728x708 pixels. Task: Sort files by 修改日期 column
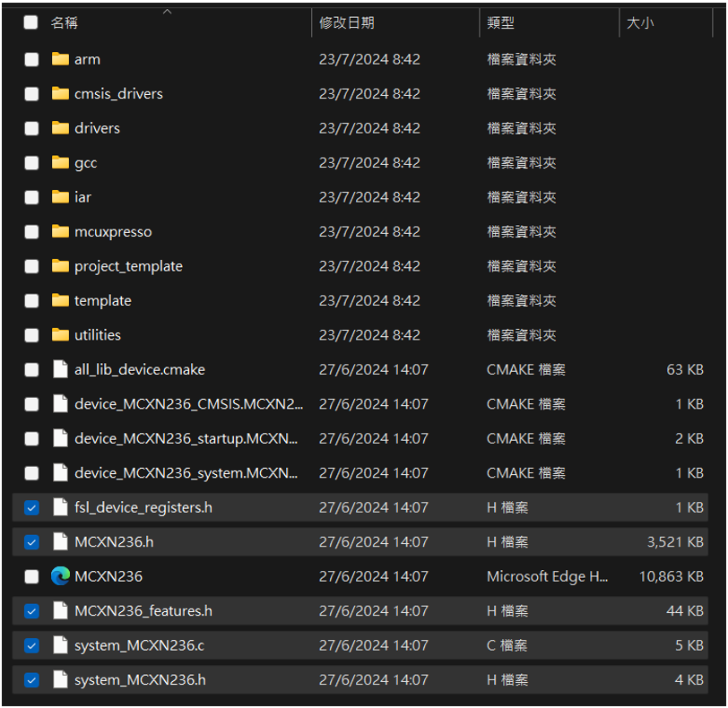[x=347, y=23]
